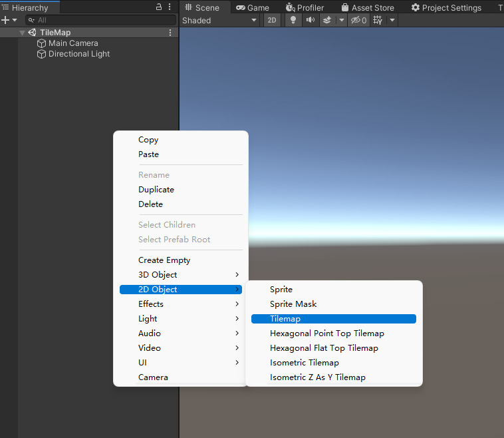Open the Profiler tab
Image resolution: width=504 pixels, height=438 pixels.
point(305,7)
